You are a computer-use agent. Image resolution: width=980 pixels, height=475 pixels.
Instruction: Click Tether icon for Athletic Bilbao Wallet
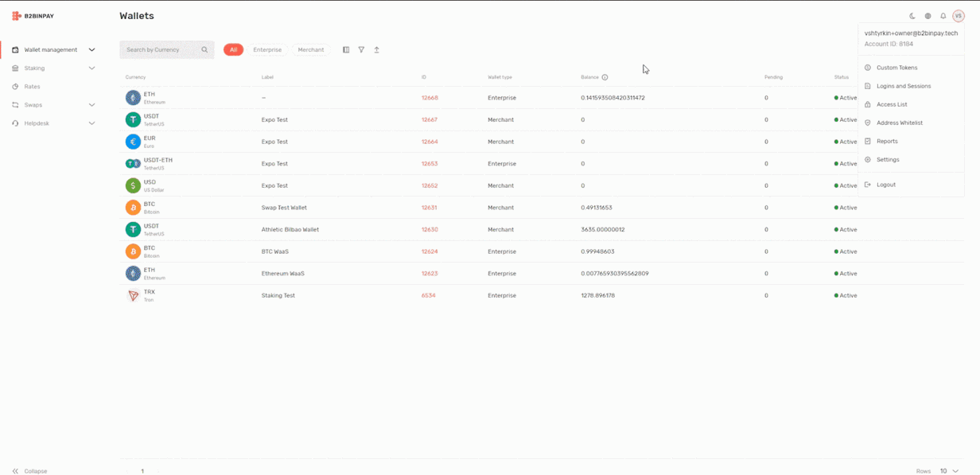point(133,229)
